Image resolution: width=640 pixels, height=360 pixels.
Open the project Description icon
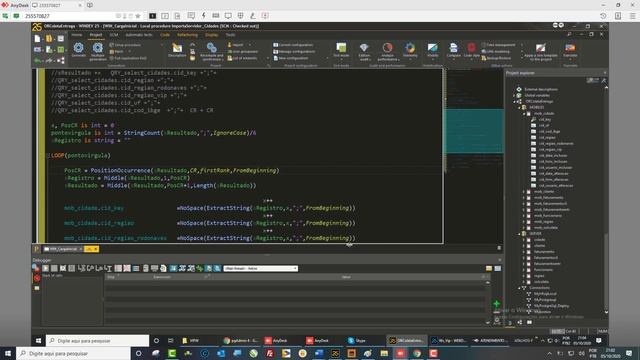(177, 48)
